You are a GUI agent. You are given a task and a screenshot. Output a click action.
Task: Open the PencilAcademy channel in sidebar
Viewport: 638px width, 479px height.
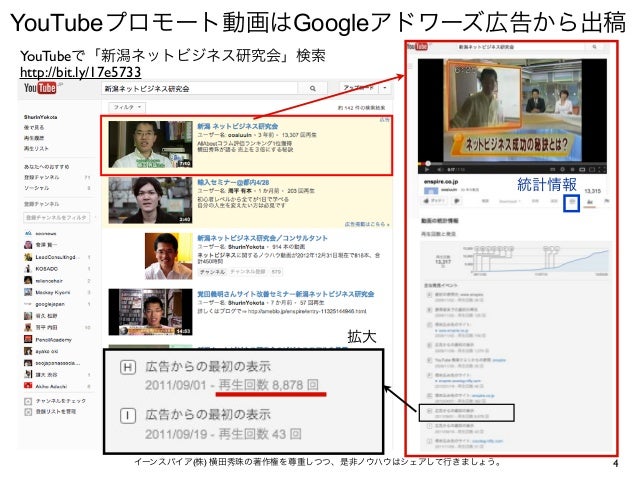[x=53, y=339]
